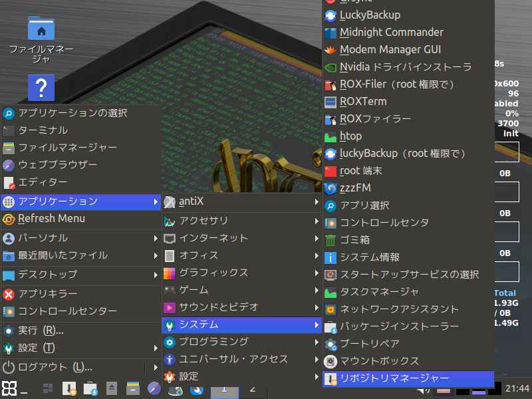This screenshot has height=399, width=532.
Task: Click the ROXTerm icon
Action: 330,102
